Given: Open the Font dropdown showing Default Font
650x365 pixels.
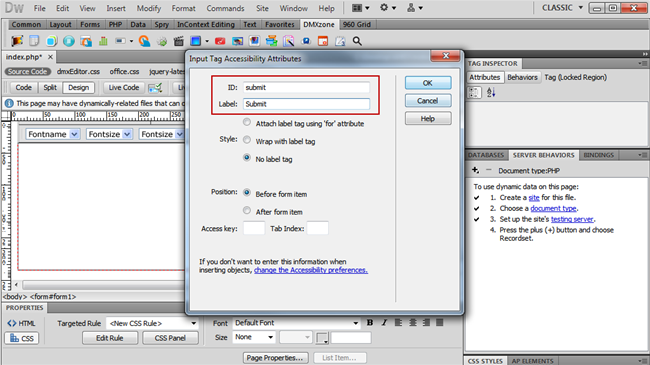Looking at the screenshot, I should click(x=296, y=323).
